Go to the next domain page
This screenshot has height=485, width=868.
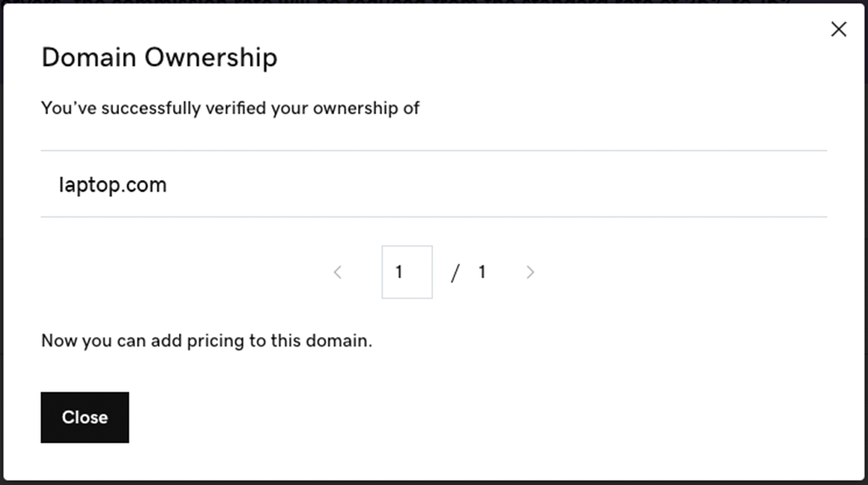[x=530, y=272]
